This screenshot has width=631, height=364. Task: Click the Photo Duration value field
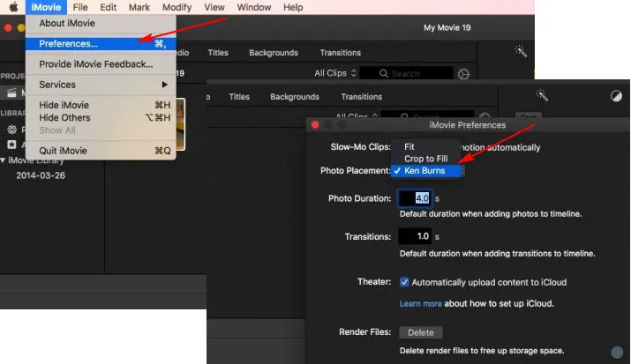tap(416, 198)
